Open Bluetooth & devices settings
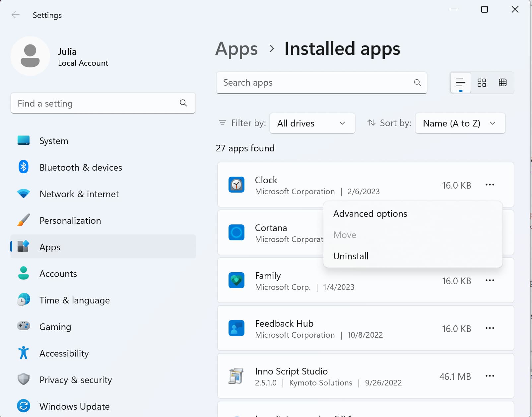Screen dimensions: 532x417 (x=81, y=167)
